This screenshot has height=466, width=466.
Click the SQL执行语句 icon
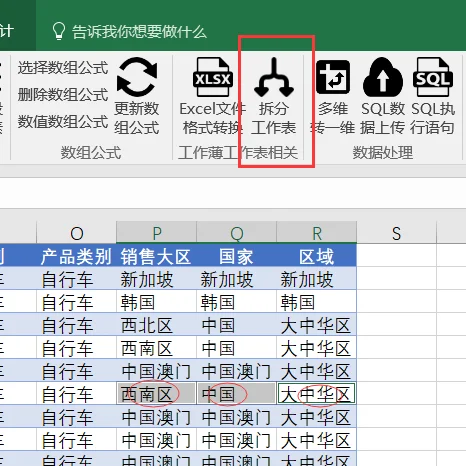click(x=433, y=77)
